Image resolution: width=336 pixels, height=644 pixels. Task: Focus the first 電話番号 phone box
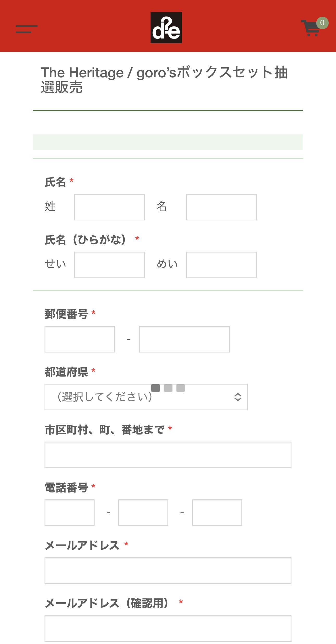(x=70, y=513)
